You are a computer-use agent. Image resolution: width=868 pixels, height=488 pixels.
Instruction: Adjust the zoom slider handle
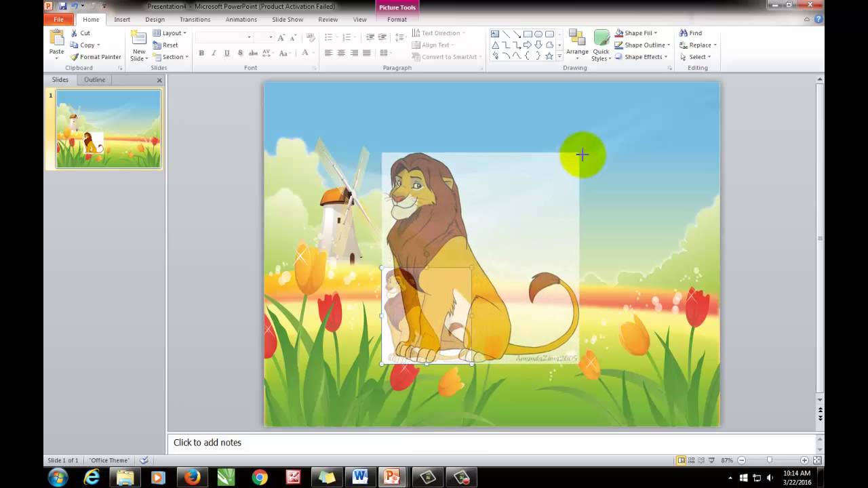click(x=769, y=460)
